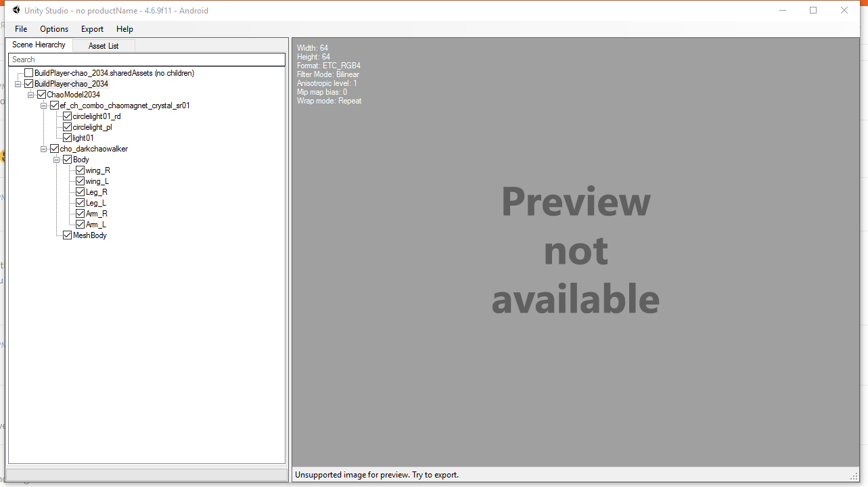The height and width of the screenshot is (487, 868).
Task: Select the Leg_R label
Action: pos(96,192)
